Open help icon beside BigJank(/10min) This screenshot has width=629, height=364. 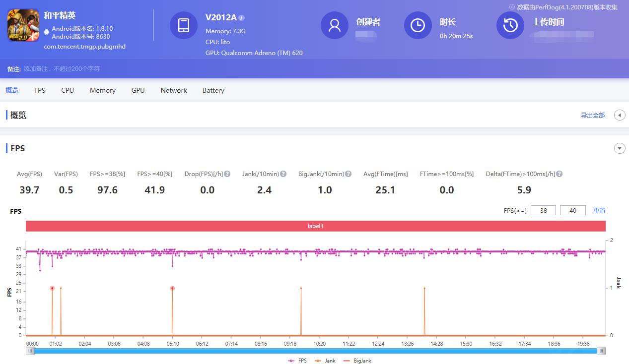[x=348, y=174]
